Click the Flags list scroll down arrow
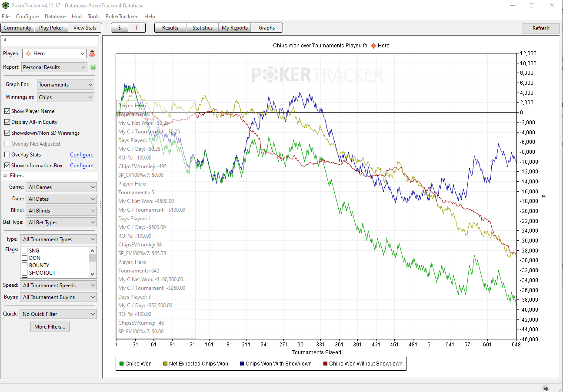The image size is (563, 392). [x=92, y=275]
